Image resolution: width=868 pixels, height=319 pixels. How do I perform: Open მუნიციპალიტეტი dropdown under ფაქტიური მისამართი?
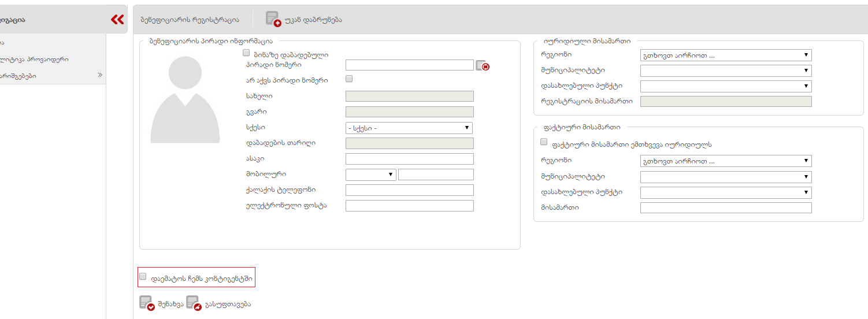click(x=725, y=177)
